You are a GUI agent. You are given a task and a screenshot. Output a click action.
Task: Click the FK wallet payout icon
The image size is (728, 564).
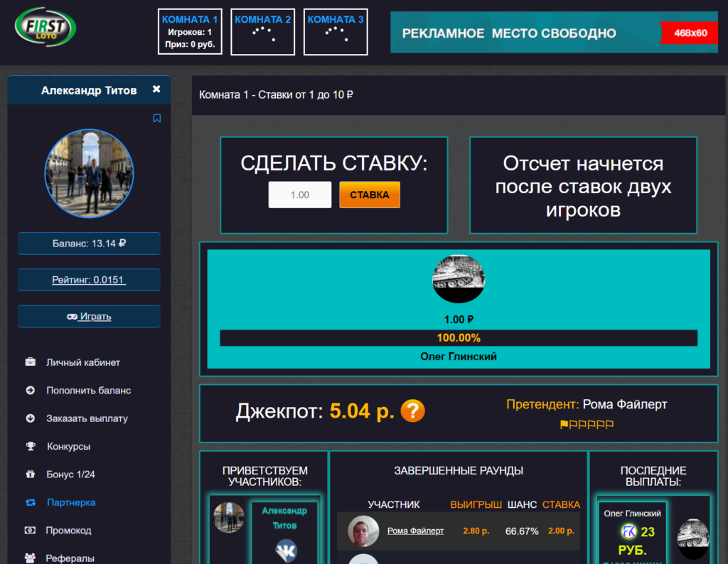coord(628,531)
